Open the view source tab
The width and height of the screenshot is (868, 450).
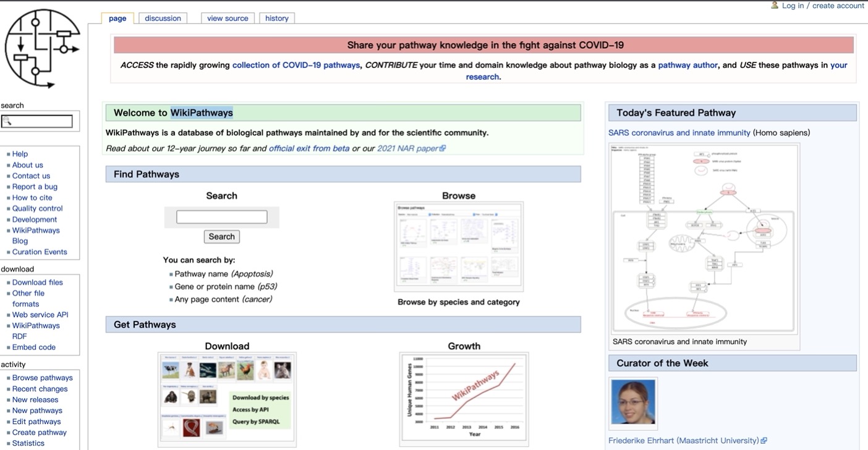pyautogui.click(x=228, y=19)
